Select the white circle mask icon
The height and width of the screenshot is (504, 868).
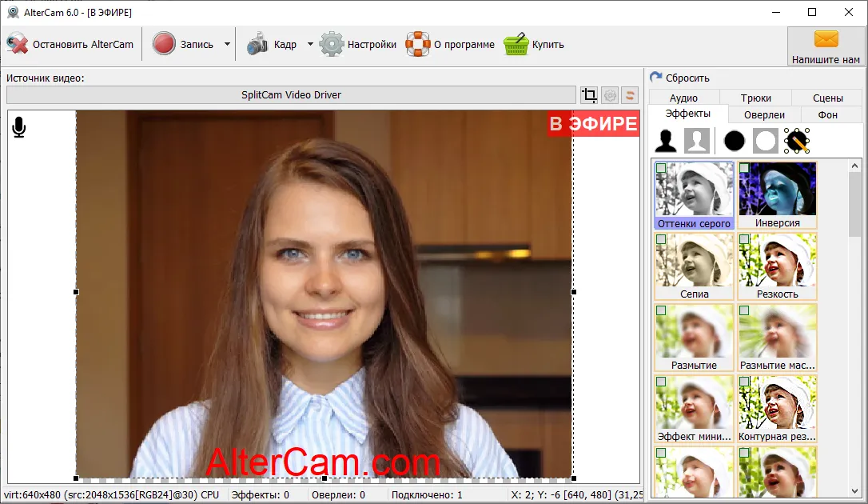coord(765,141)
